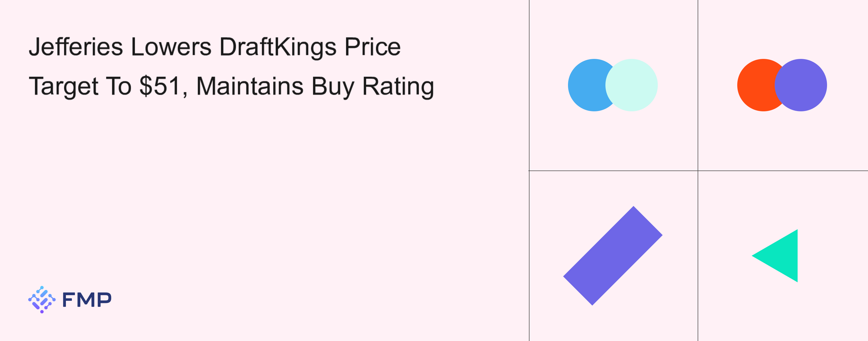This screenshot has height=341, width=868.
Task: Click the "Buy" word in headline
Action: (x=333, y=87)
